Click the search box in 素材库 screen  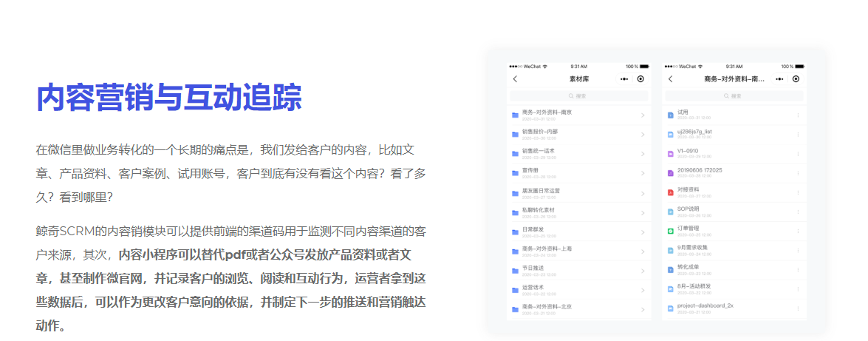pos(578,96)
